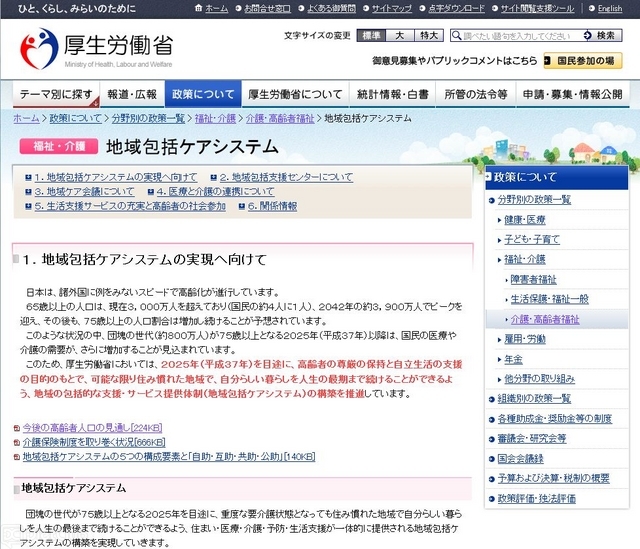Set font size to 大
Image resolution: width=640 pixels, height=549 pixels.
tap(400, 35)
